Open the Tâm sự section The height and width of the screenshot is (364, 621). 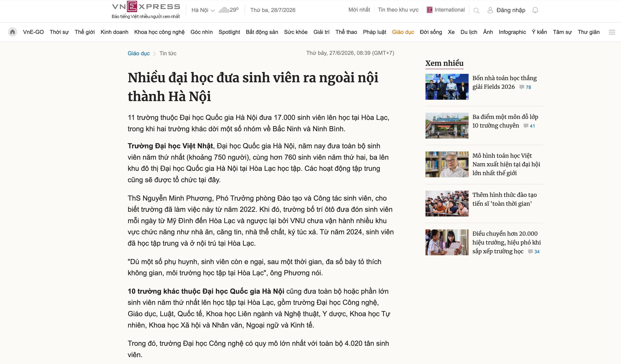562,32
